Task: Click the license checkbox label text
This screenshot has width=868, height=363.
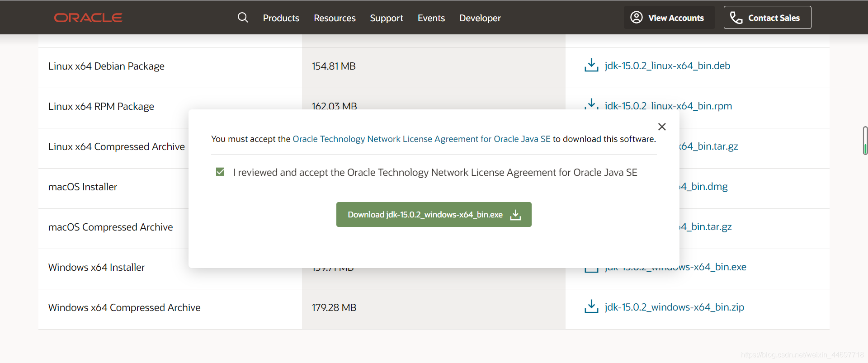Action: click(435, 172)
